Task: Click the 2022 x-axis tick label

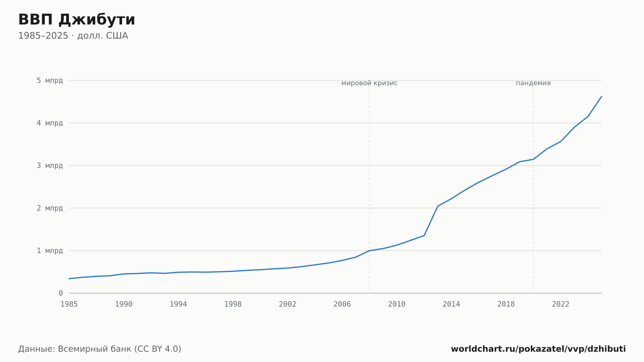Action: point(561,304)
